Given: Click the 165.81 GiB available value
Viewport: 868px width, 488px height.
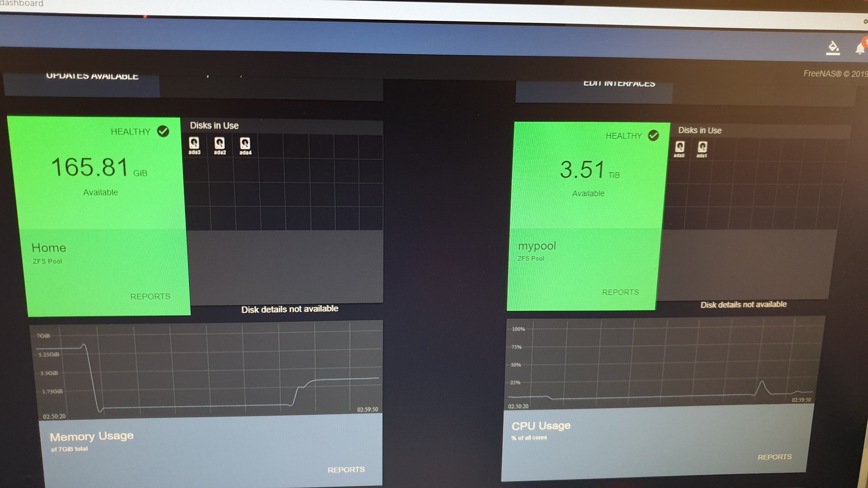Looking at the screenshot, I should (99, 168).
